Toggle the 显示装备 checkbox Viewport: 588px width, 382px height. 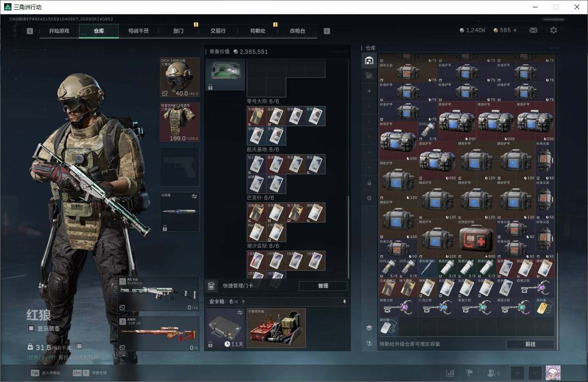(31, 328)
